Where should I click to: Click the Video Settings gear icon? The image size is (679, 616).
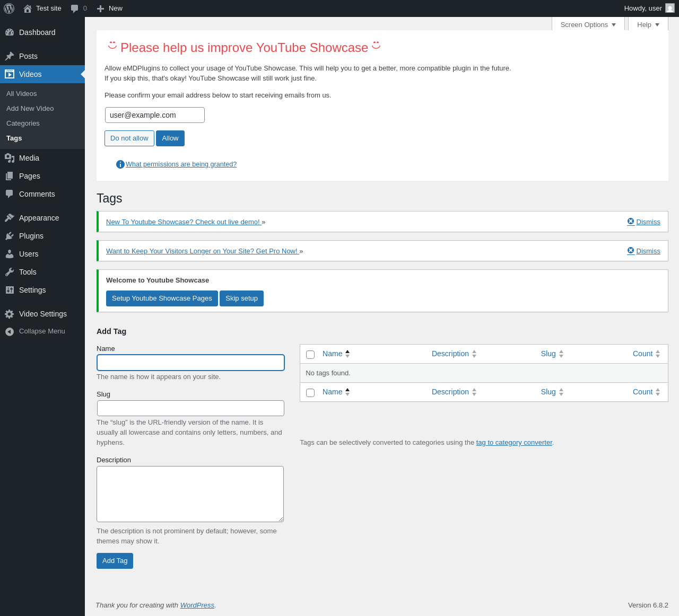tap(10, 314)
